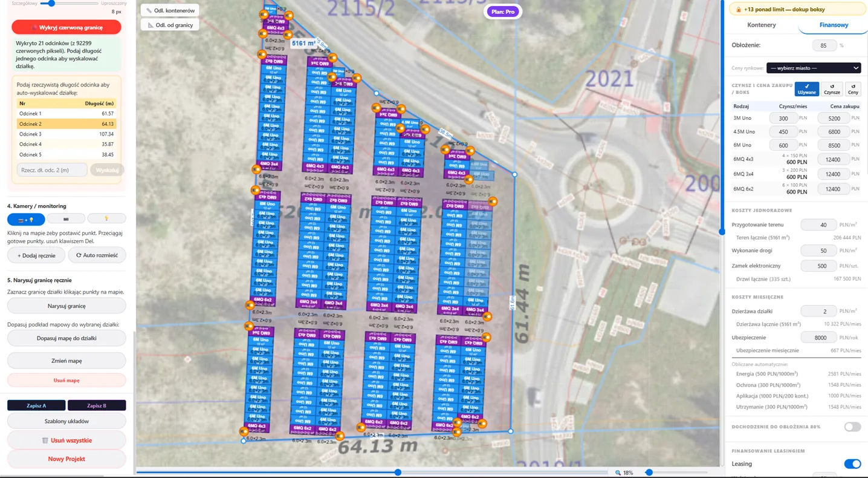This screenshot has width=868, height=478.
Task: Edit 'Zamek elektroniczny' cost field
Action: 819,266
